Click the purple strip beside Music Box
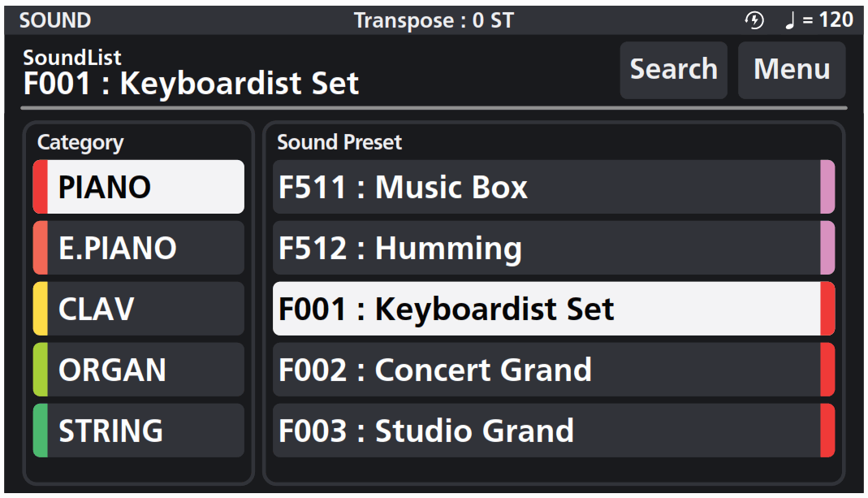Image resolution: width=868 pixels, height=498 pixels. point(830,187)
